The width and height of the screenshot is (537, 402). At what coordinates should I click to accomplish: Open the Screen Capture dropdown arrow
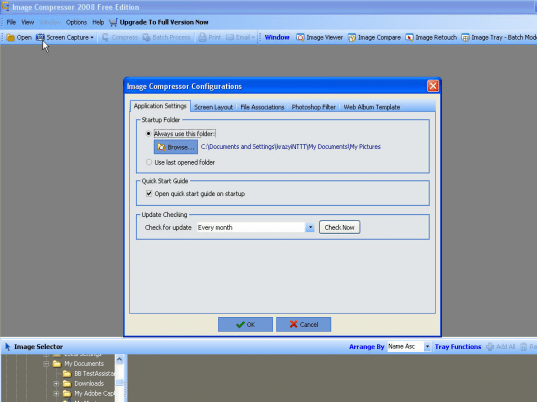pos(92,38)
